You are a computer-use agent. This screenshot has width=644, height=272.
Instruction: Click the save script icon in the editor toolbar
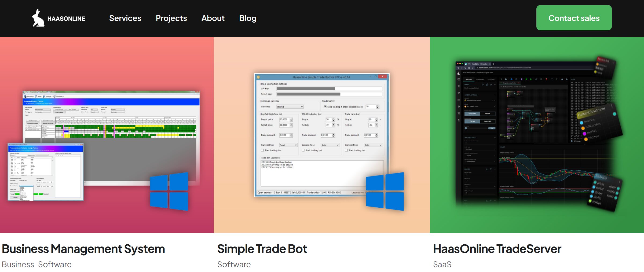pyautogui.click(x=511, y=79)
